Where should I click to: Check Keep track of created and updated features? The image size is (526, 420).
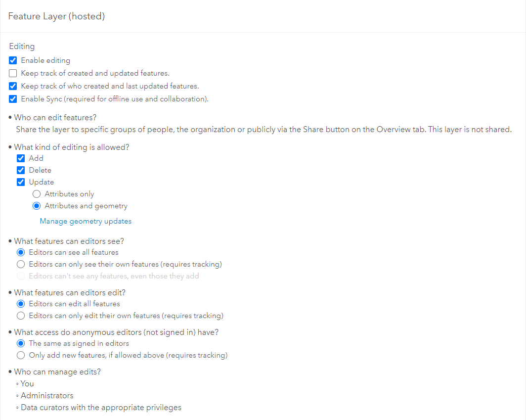coord(13,73)
